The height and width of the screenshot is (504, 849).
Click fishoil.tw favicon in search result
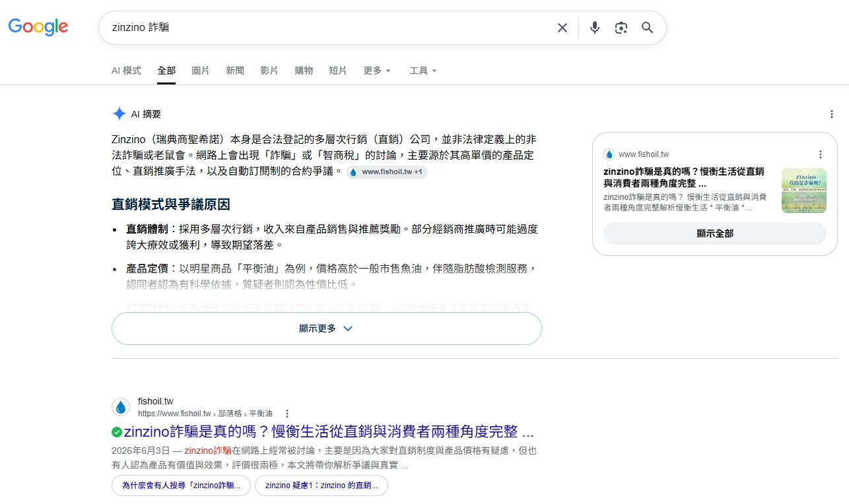click(121, 407)
